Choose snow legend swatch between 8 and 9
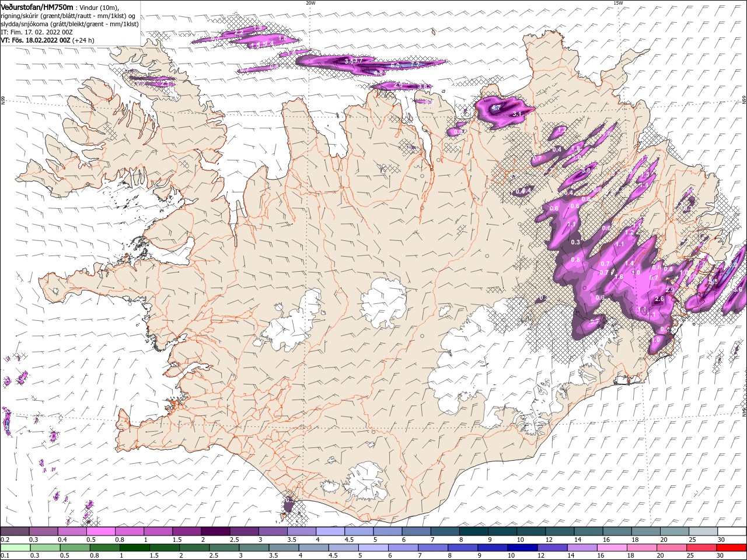The image size is (747, 560). point(474,531)
